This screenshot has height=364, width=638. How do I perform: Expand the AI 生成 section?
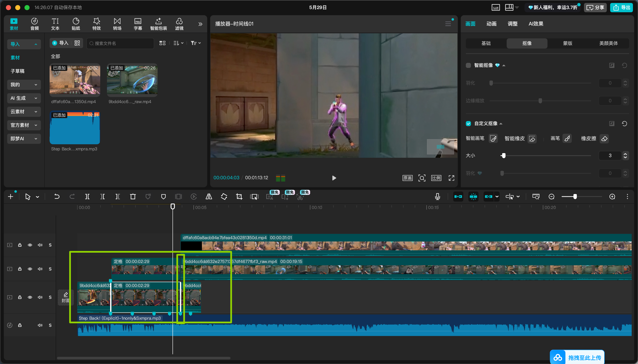tap(24, 98)
